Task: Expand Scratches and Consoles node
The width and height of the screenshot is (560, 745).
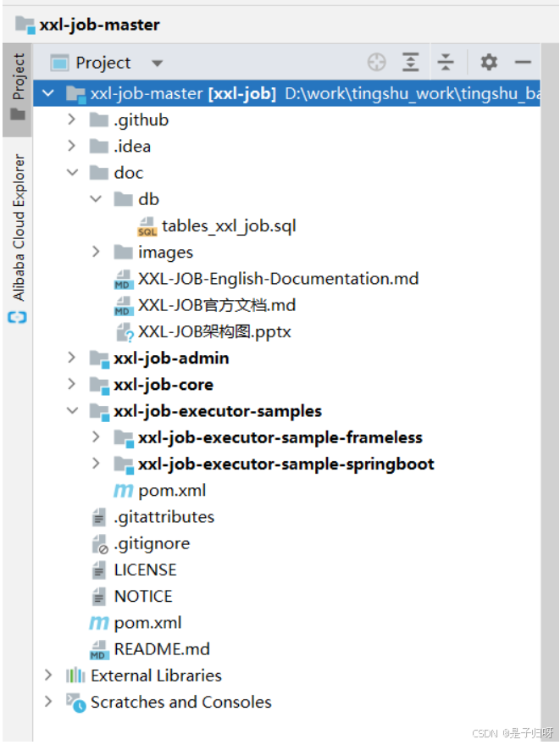Action: (x=48, y=701)
